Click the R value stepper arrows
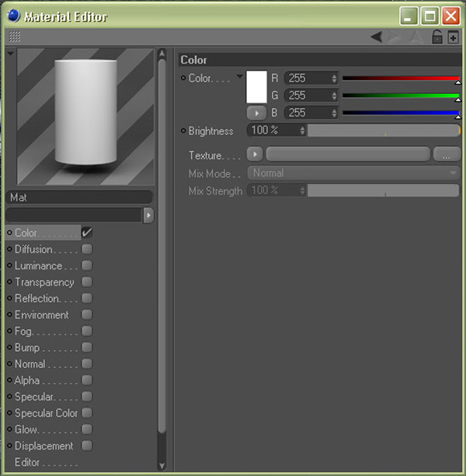466x476 pixels. [x=334, y=78]
